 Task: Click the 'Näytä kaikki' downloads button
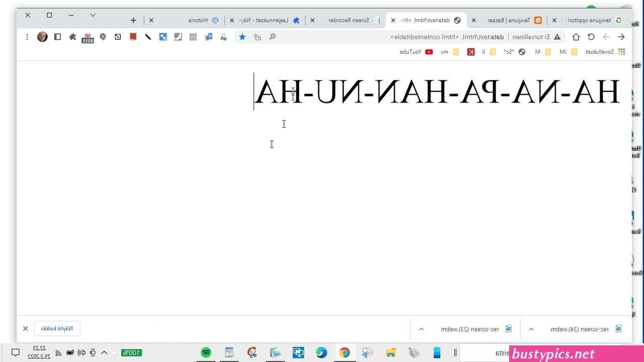tap(57, 328)
